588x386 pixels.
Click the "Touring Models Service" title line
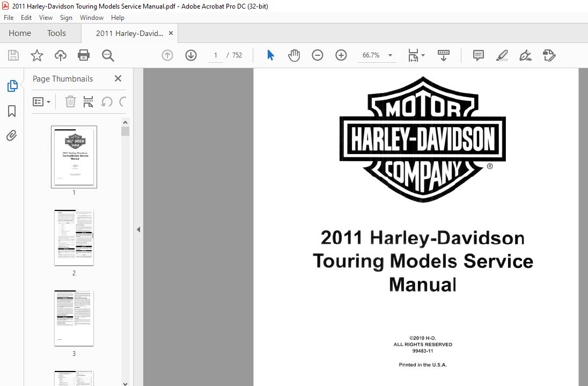click(x=423, y=261)
